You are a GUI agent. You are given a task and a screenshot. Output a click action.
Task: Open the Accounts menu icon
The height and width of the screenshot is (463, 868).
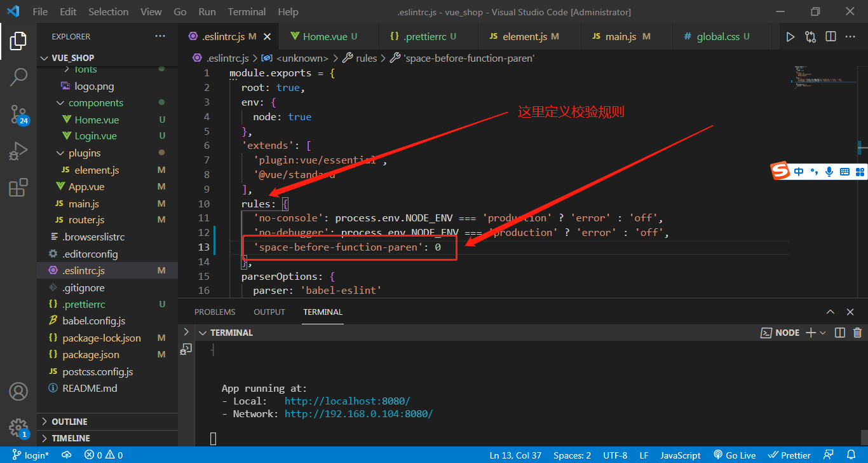point(18,391)
